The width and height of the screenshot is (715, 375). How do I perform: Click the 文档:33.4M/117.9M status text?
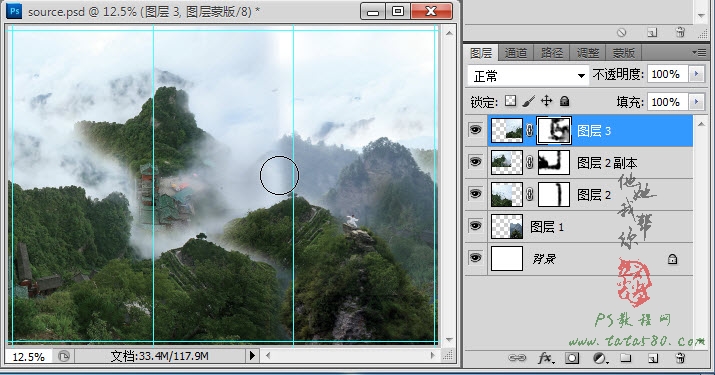pyautogui.click(x=160, y=356)
